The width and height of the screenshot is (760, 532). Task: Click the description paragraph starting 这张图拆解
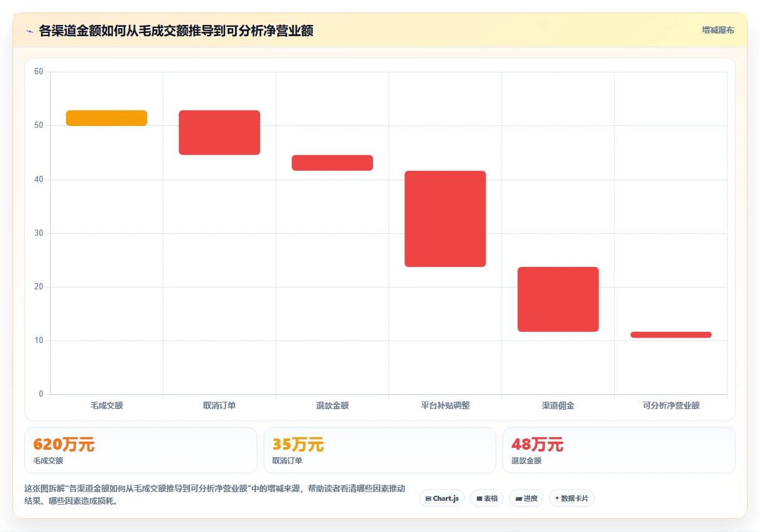click(x=214, y=495)
